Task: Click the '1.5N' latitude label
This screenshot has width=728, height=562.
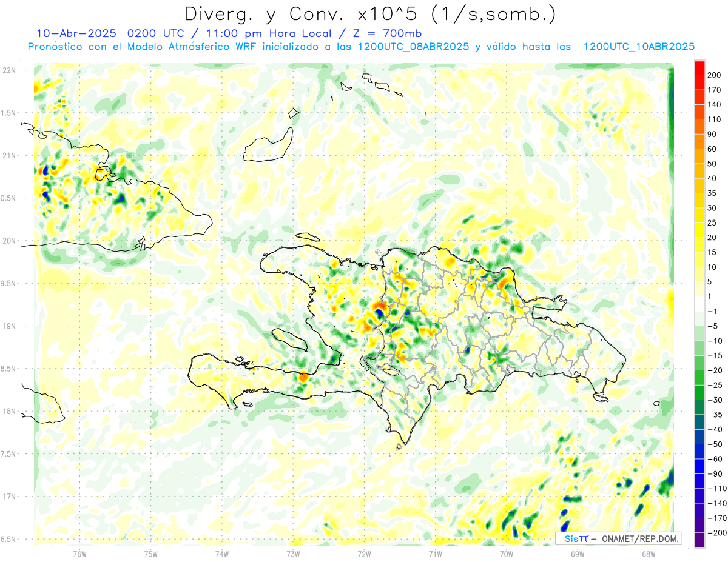Action: 8,113
